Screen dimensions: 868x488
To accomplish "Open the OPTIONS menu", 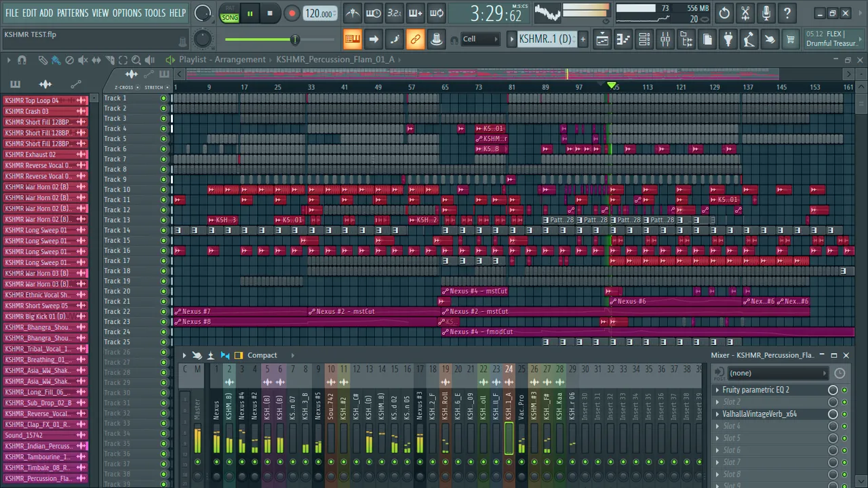I will [x=127, y=13].
